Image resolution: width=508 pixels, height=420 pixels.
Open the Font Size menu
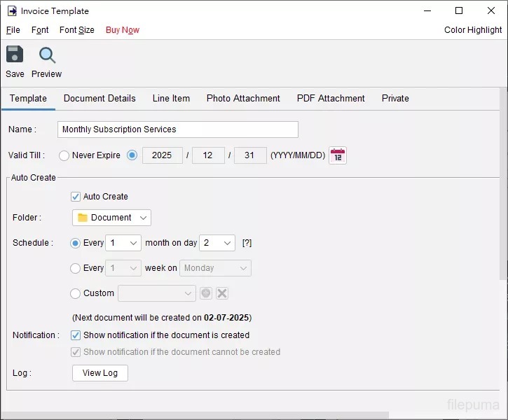tap(76, 30)
